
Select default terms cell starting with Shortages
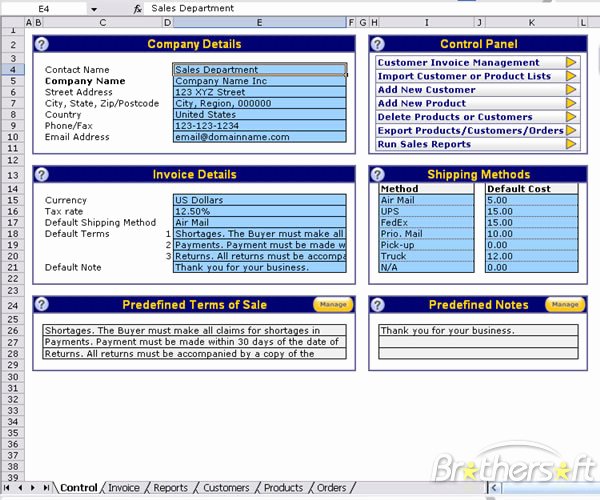tap(260, 234)
